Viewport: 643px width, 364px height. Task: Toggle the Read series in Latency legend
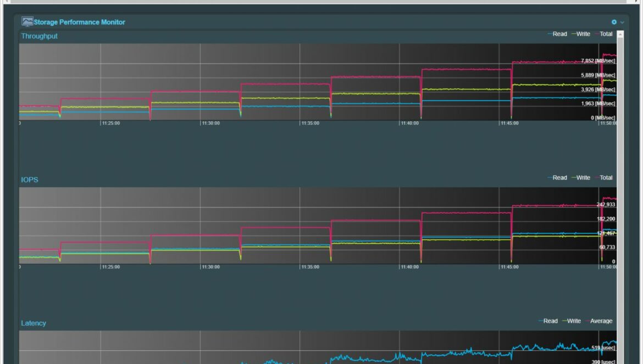548,321
